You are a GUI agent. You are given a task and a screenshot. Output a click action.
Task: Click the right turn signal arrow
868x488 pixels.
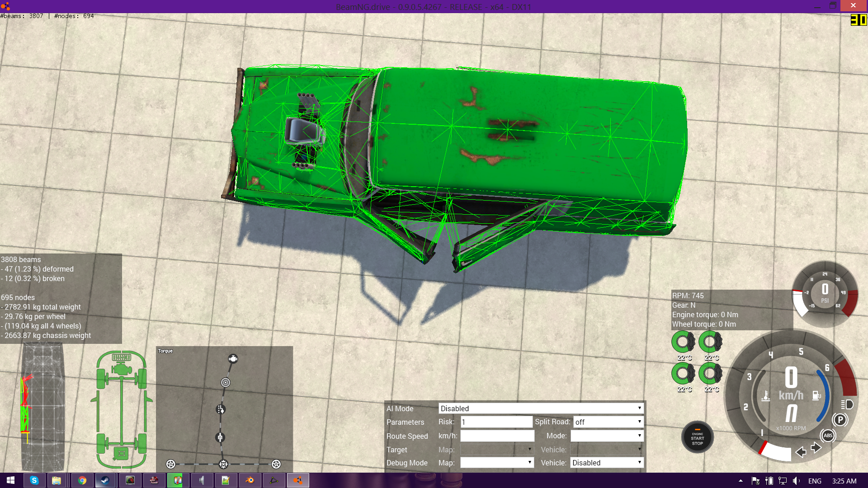click(x=816, y=447)
